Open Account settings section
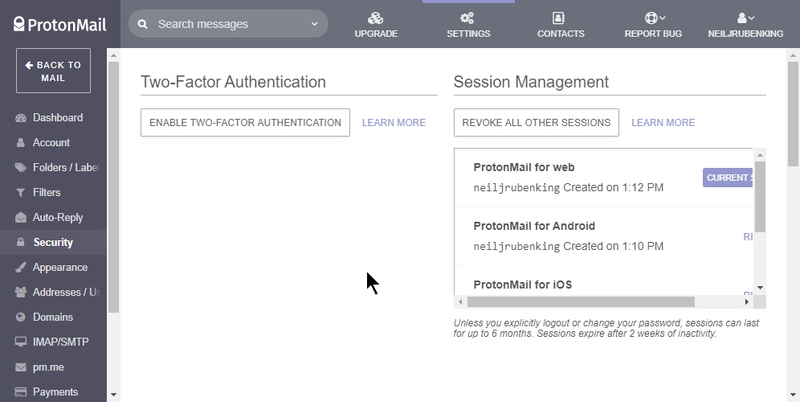The height and width of the screenshot is (402, 800). 51,143
